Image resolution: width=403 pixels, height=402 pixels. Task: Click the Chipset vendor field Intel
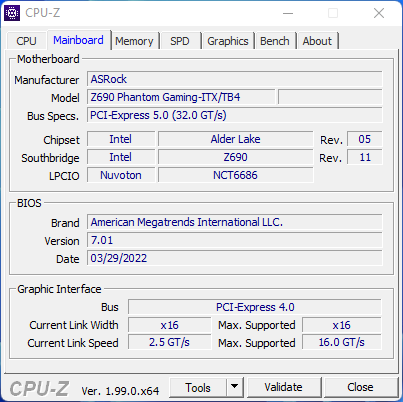tap(121, 139)
